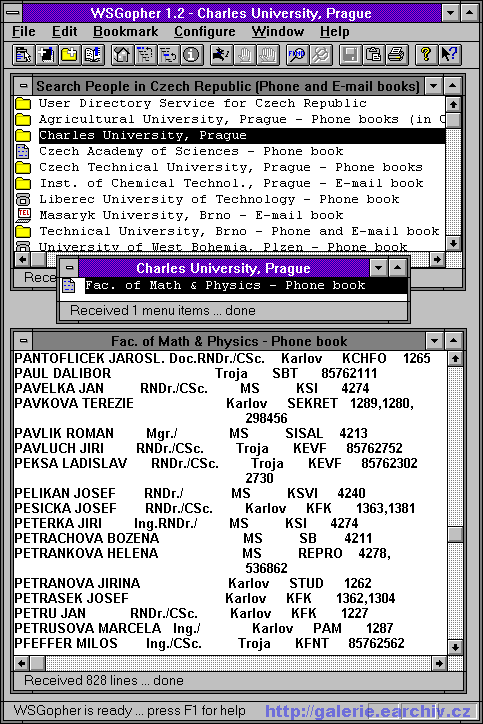Open control menu of Search People window
The height and width of the screenshot is (724, 483).
pyautogui.click(x=23, y=86)
